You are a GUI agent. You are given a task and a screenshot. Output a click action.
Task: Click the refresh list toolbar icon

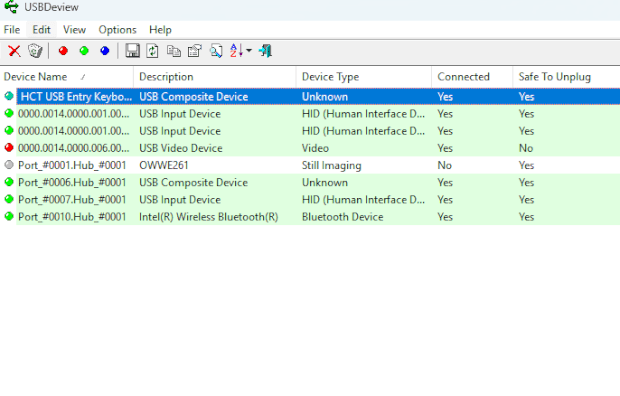(153, 51)
